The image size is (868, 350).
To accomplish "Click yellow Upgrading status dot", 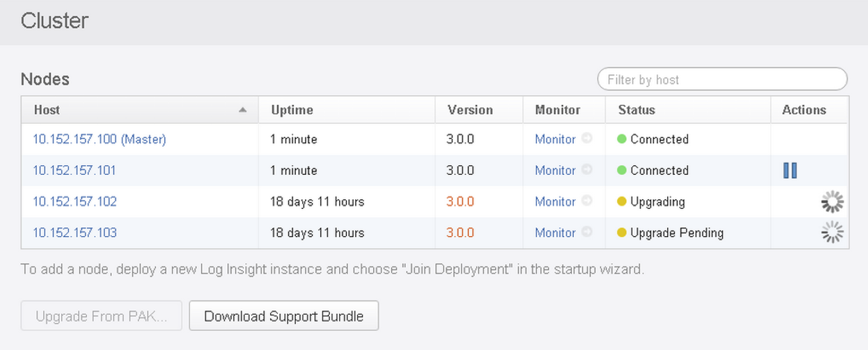I will click(x=622, y=201).
